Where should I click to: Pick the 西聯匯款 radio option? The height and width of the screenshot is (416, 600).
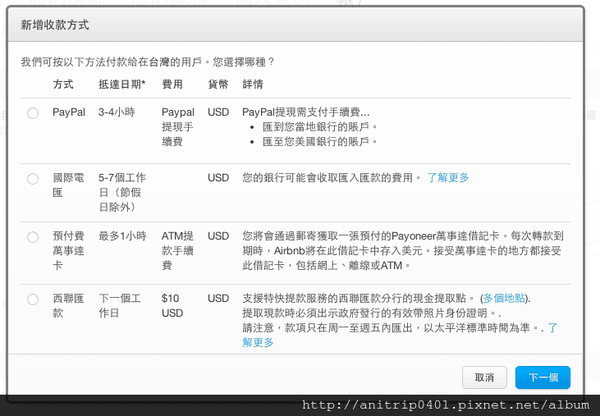33,299
